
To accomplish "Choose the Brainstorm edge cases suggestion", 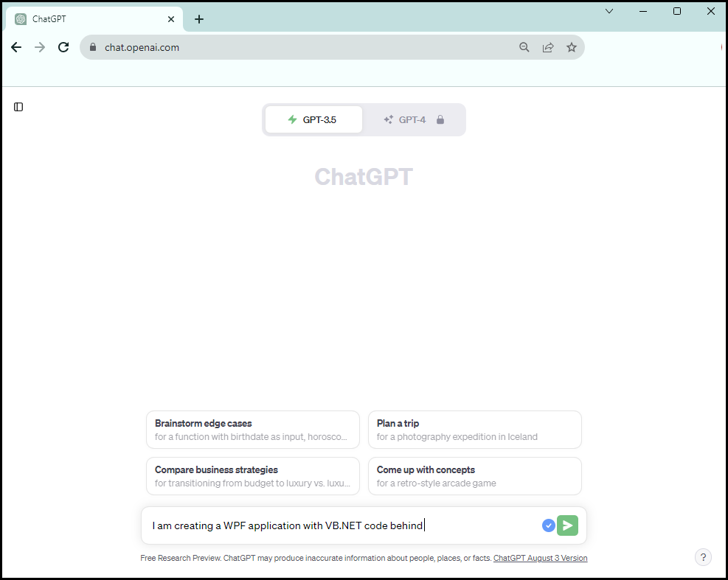I will [253, 430].
